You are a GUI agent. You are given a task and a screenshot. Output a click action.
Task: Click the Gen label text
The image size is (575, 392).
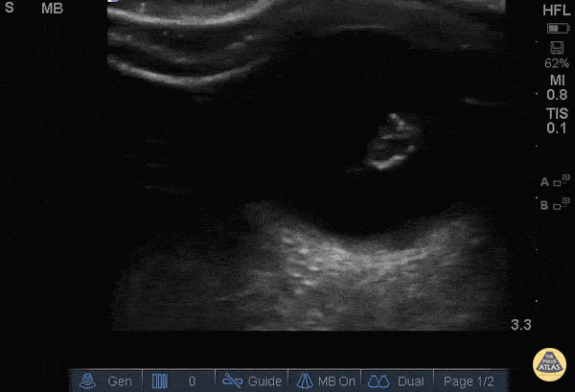point(120,380)
